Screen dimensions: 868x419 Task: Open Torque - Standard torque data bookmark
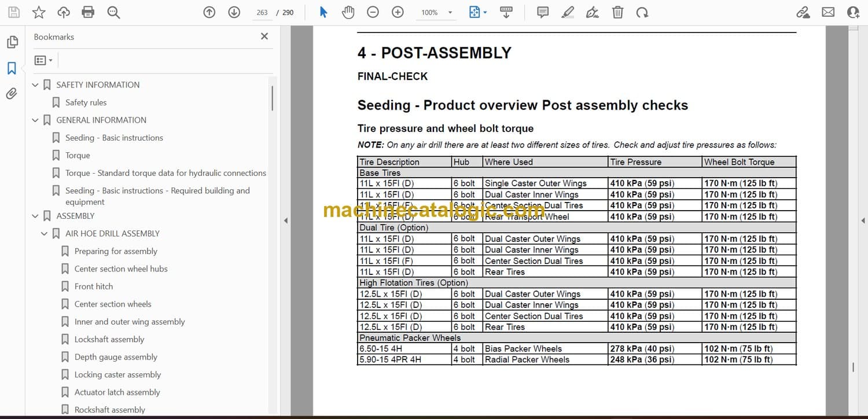[x=165, y=173]
